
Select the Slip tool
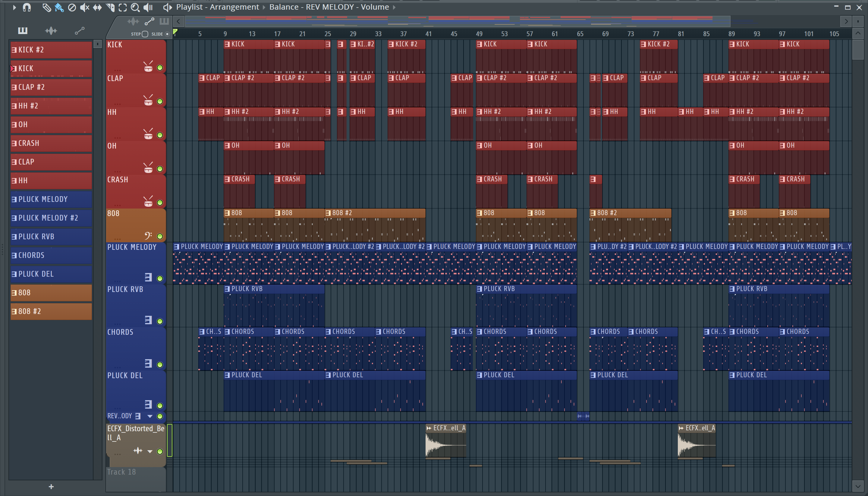pos(97,7)
